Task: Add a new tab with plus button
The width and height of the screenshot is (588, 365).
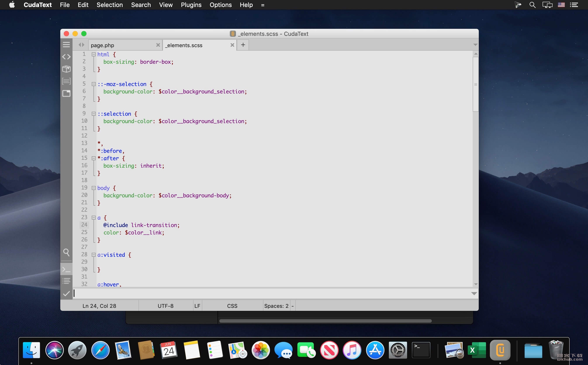Action: (243, 45)
